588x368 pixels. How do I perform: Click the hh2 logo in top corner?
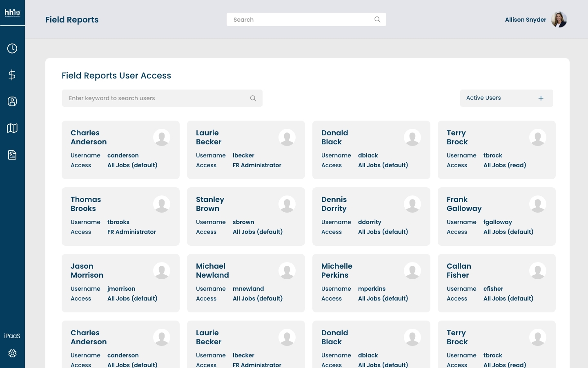coord(12,12)
